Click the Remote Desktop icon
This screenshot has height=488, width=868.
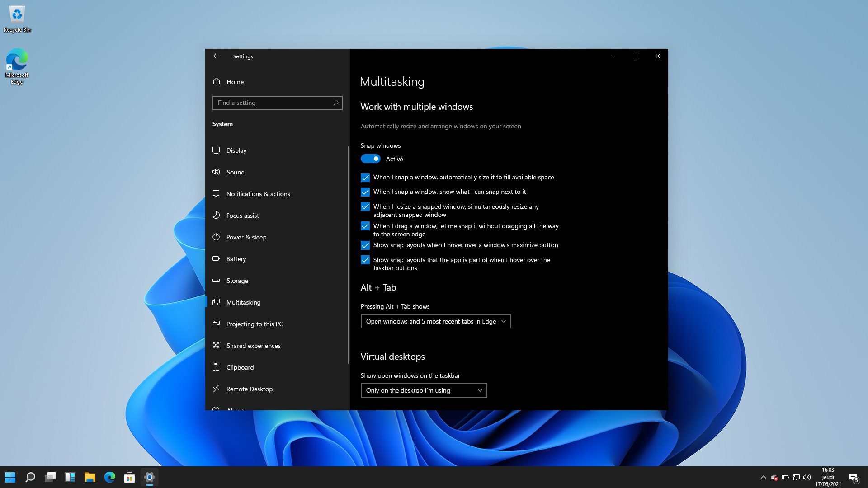[x=216, y=389]
